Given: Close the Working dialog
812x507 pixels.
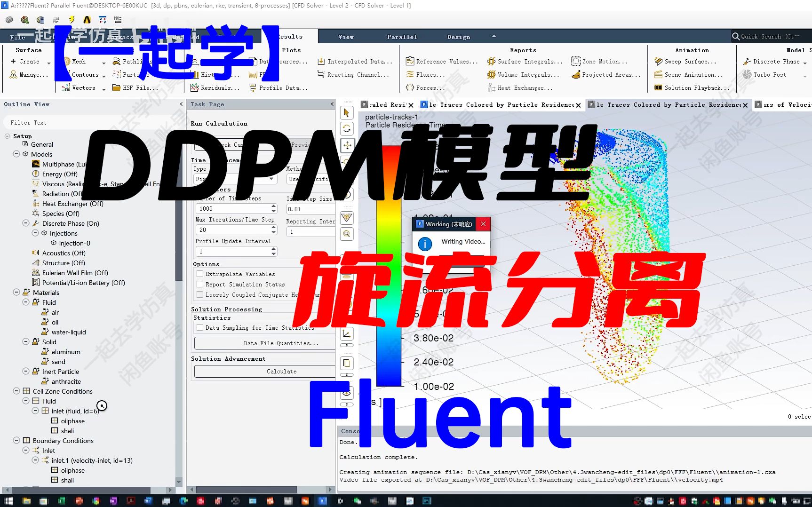Looking at the screenshot, I should (483, 224).
